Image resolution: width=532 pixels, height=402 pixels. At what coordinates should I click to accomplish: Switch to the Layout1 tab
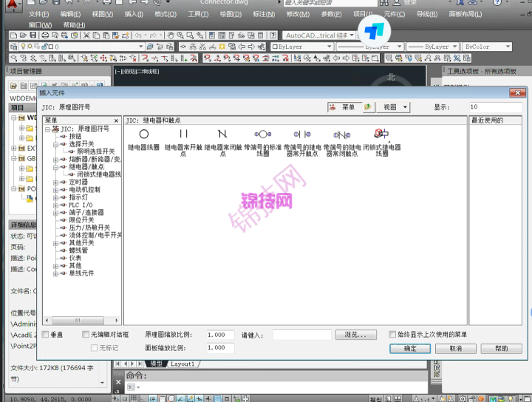click(183, 364)
